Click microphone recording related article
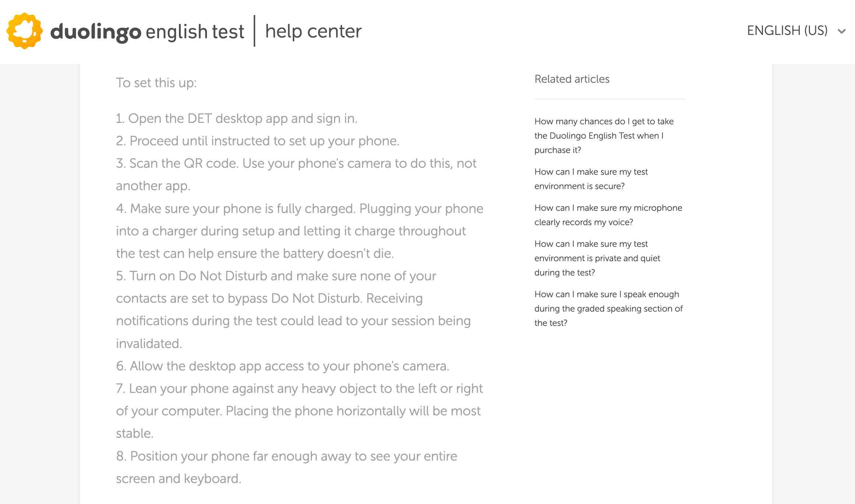855x504 pixels. click(x=608, y=215)
